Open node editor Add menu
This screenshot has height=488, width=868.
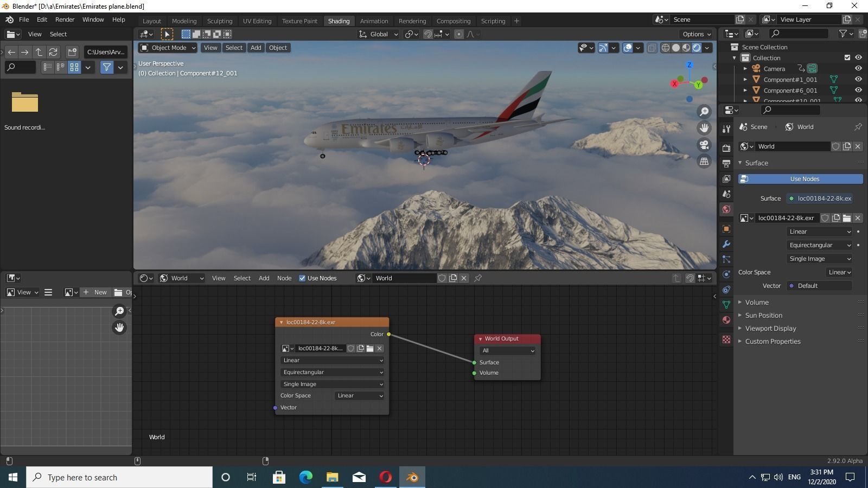tap(264, 278)
